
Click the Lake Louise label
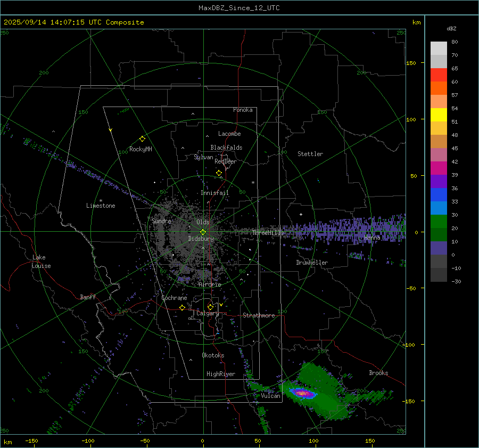click(x=41, y=262)
